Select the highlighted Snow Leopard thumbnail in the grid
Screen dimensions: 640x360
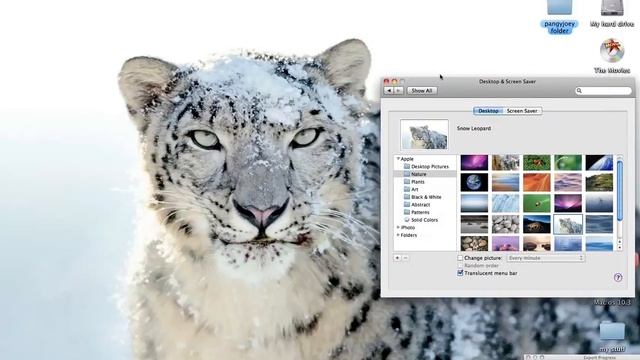click(x=568, y=224)
